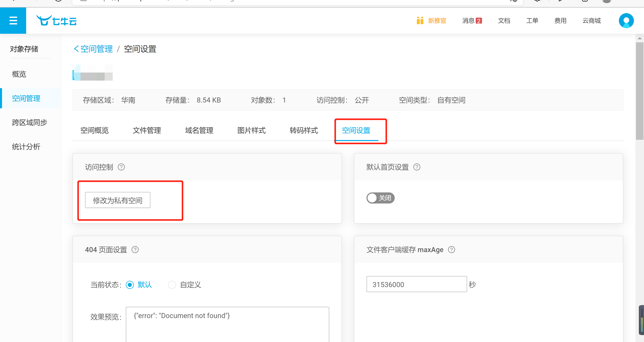
Task: Select the 自定义 radio button
Action: [x=172, y=285]
